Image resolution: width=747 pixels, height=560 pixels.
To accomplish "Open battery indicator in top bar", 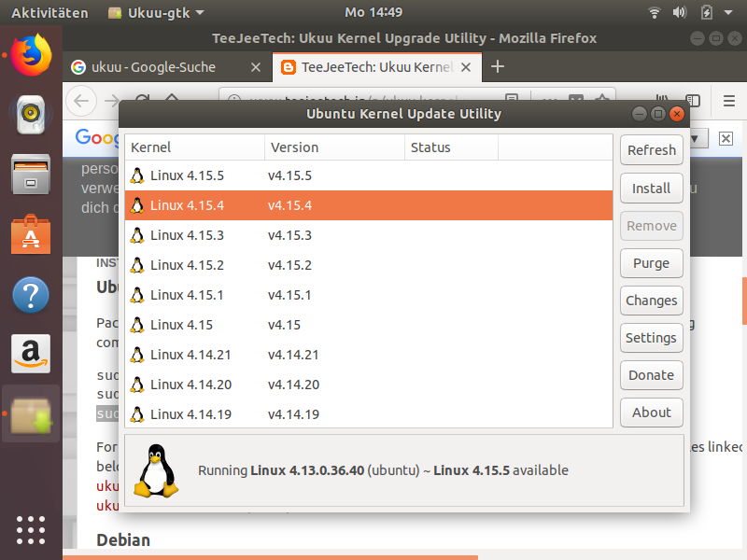I will point(707,12).
